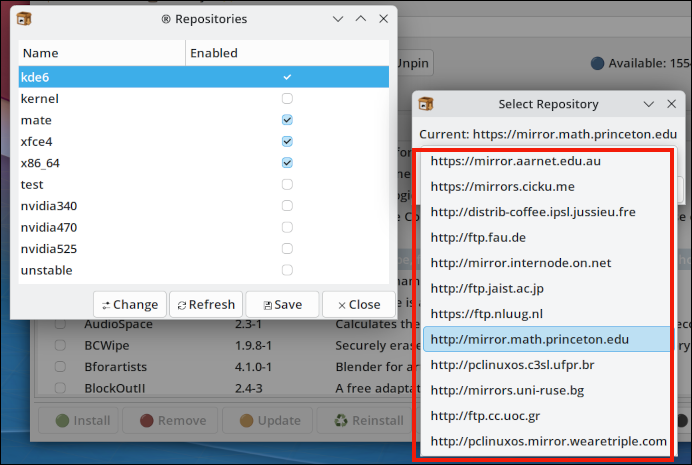
Task: Click the red Remove button icon
Action: (146, 421)
